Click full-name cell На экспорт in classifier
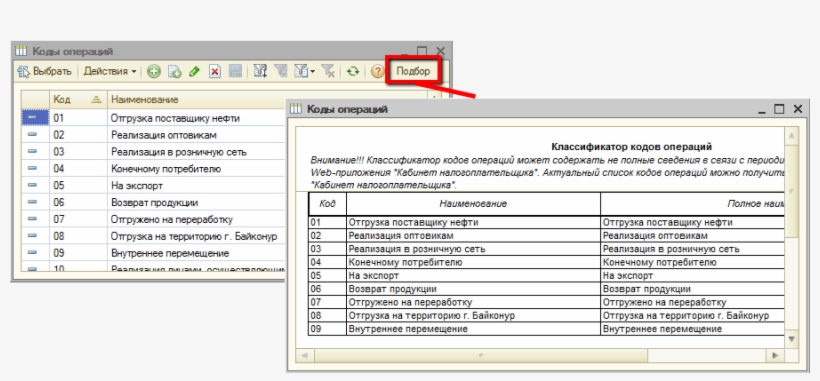820x381 pixels. [693, 275]
